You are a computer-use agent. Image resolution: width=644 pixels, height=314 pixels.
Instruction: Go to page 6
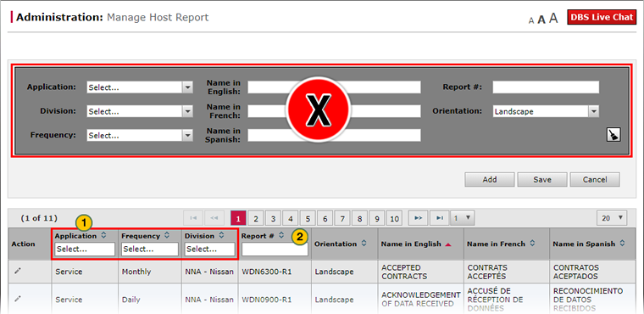(325, 218)
